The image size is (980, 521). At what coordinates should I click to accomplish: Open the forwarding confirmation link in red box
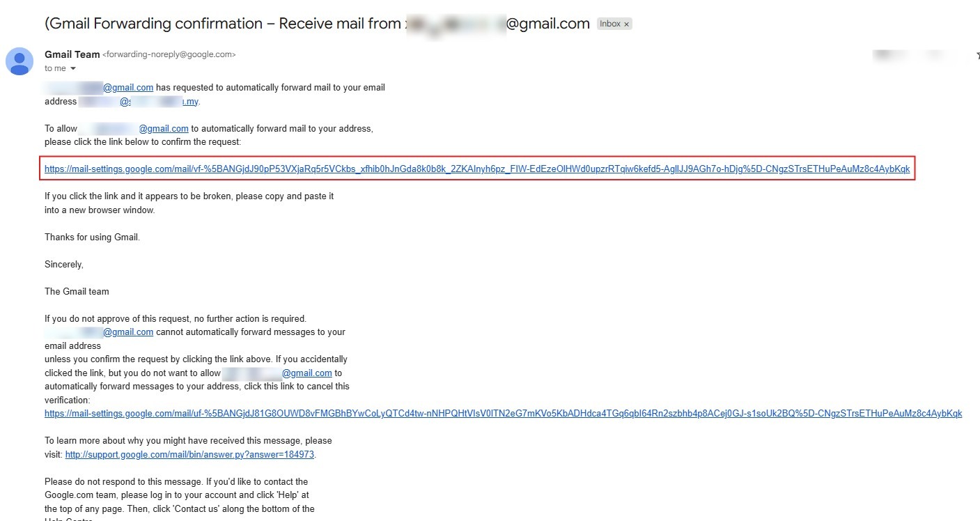pyautogui.click(x=476, y=169)
